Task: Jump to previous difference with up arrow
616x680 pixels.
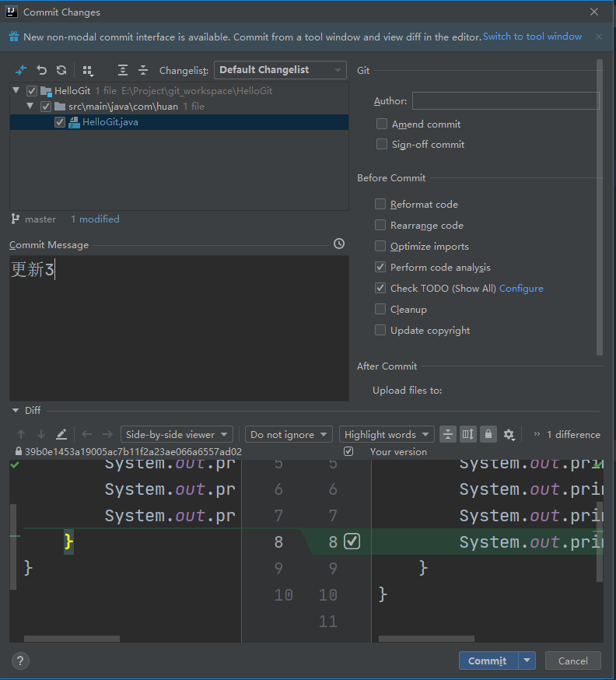Action: [21, 434]
